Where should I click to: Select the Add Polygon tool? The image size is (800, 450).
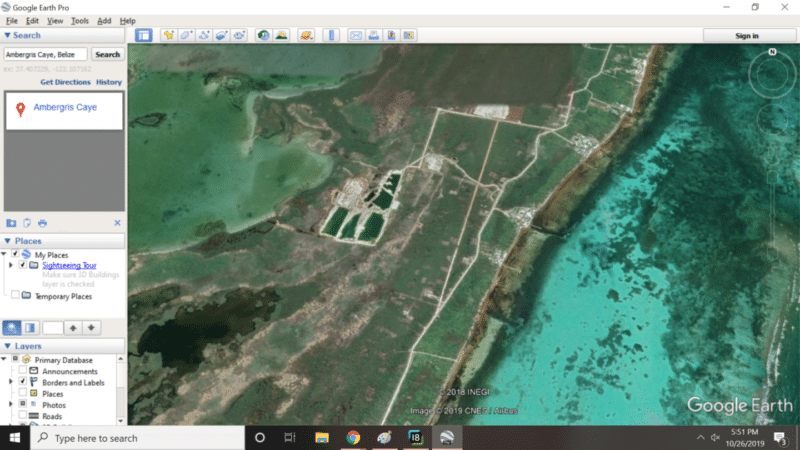pos(186,35)
